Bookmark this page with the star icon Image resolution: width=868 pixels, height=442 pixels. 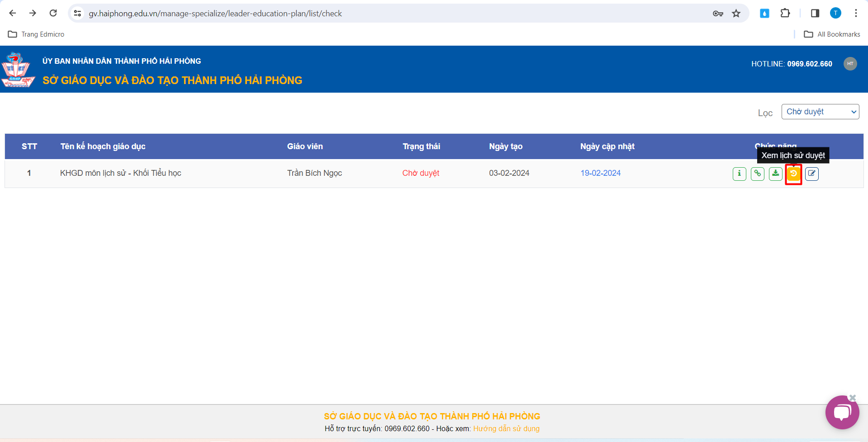tap(736, 13)
